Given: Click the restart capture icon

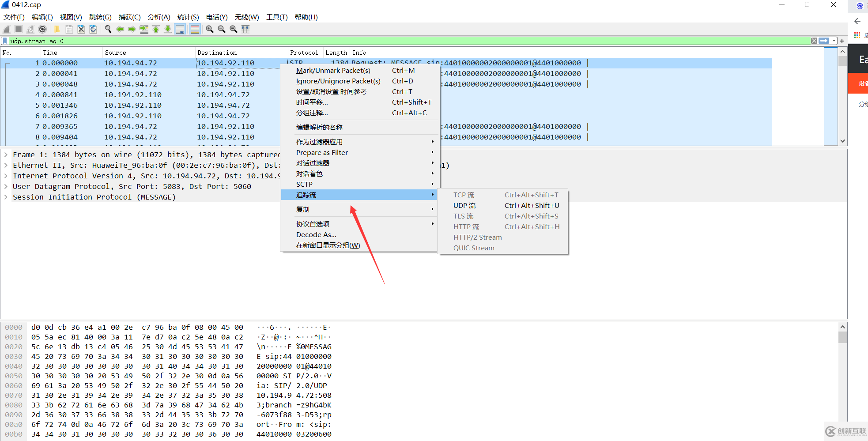Looking at the screenshot, I should (x=30, y=29).
